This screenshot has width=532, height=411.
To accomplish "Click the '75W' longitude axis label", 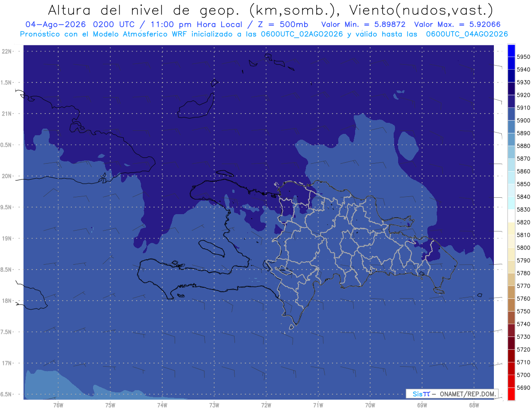I will [110, 405].
